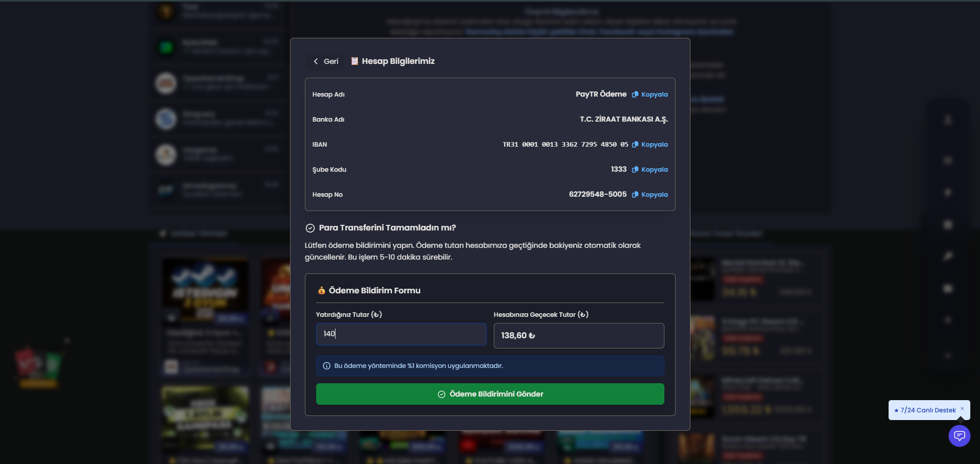Click the Yatırdığınız Tutar (₺) label
The height and width of the screenshot is (464, 980).
tap(349, 314)
